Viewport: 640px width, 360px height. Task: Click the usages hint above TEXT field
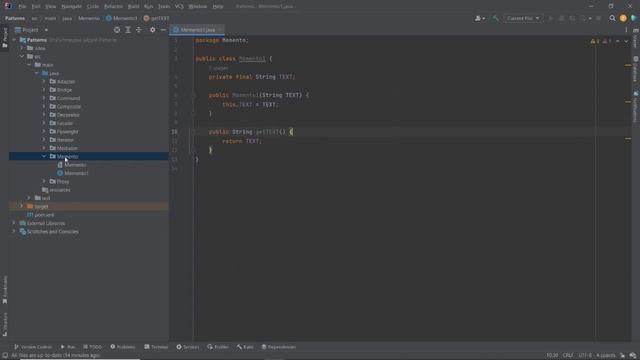point(218,68)
